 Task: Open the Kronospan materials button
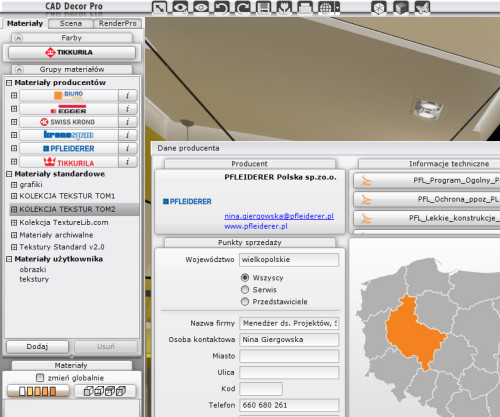(x=69, y=135)
